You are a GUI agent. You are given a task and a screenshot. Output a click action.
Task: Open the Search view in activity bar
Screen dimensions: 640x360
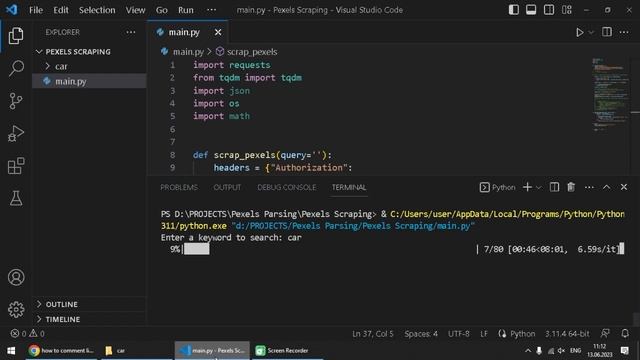16,68
